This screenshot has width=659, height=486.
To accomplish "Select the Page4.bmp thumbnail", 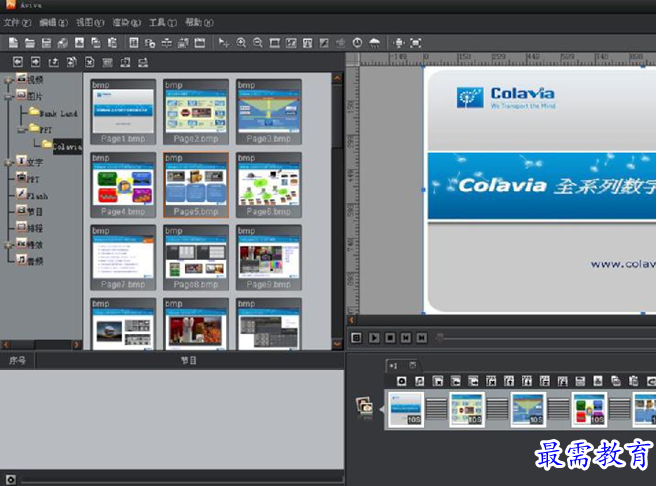I will [x=123, y=185].
